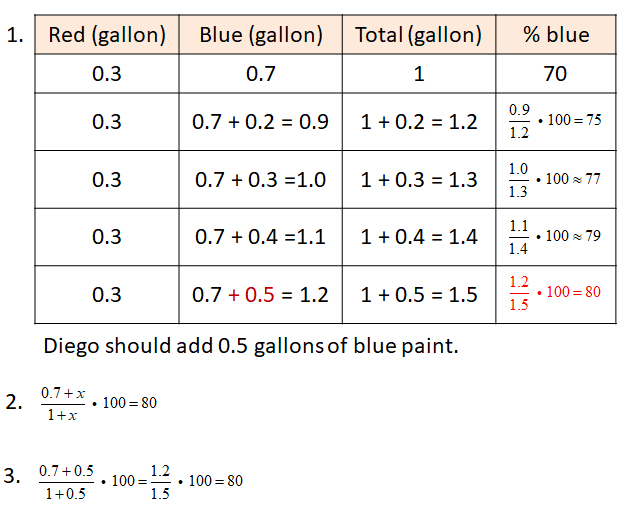Select the "% blue" column header
Viewport: 628px width, 513px height.
[556, 36]
